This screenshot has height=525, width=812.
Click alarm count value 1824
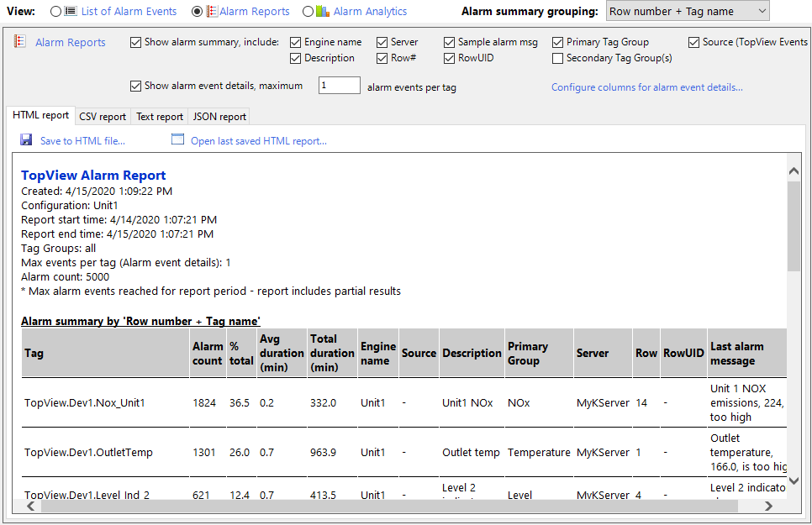[204, 403]
